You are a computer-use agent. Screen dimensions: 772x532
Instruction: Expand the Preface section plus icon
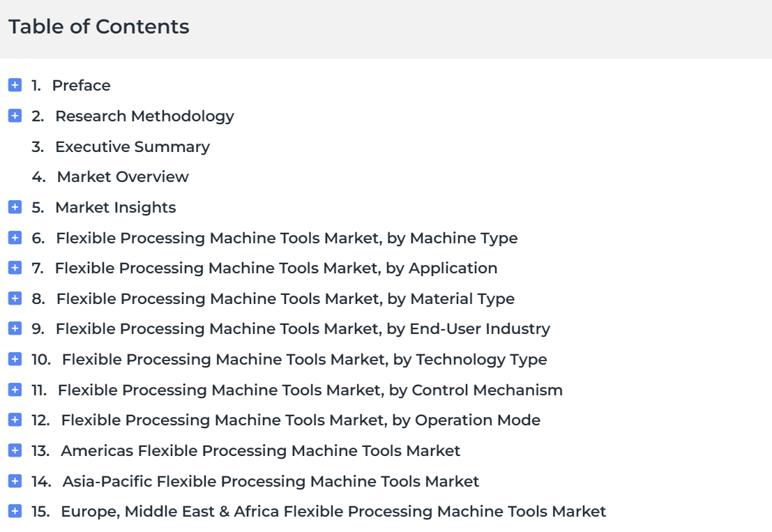coord(15,85)
